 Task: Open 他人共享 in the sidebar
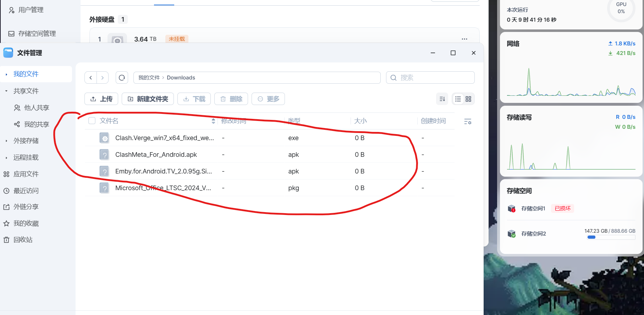pos(32,108)
